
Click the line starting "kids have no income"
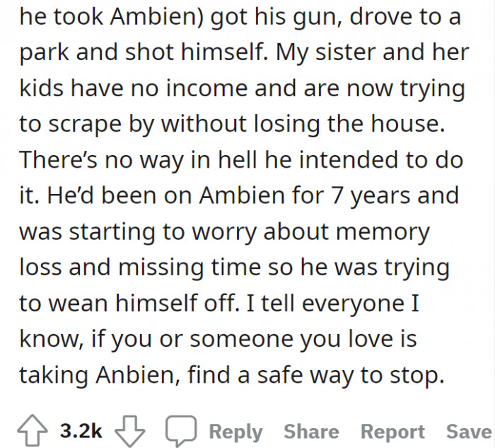241,89
